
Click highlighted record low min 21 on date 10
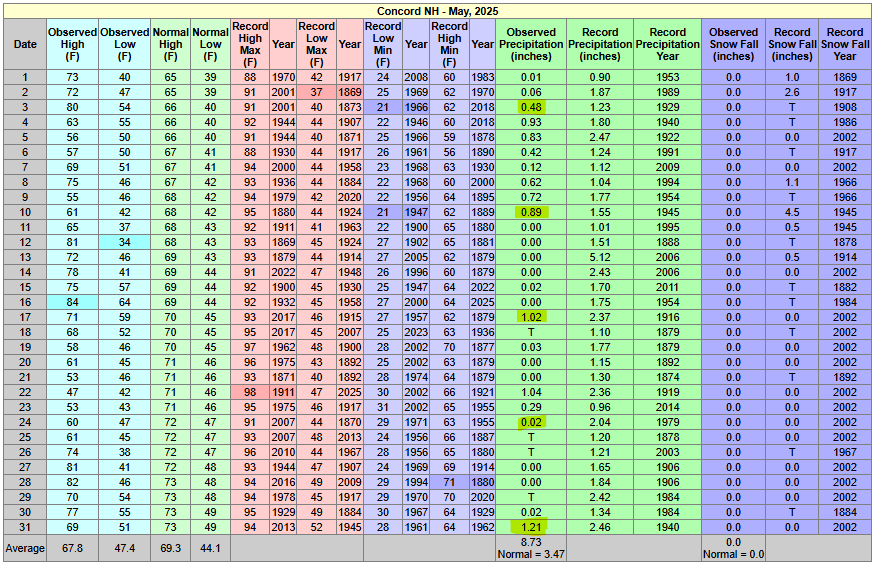pyautogui.click(x=383, y=212)
